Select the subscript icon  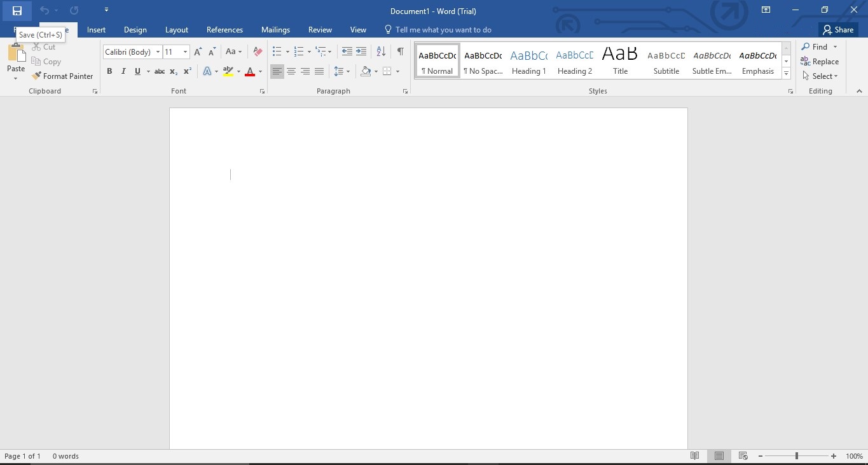[173, 71]
